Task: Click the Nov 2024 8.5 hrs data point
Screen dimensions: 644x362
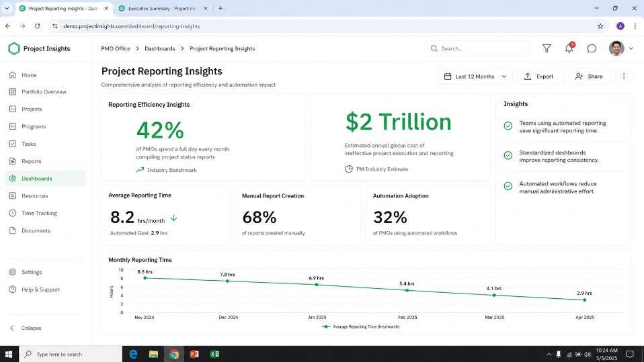Action: click(x=145, y=278)
